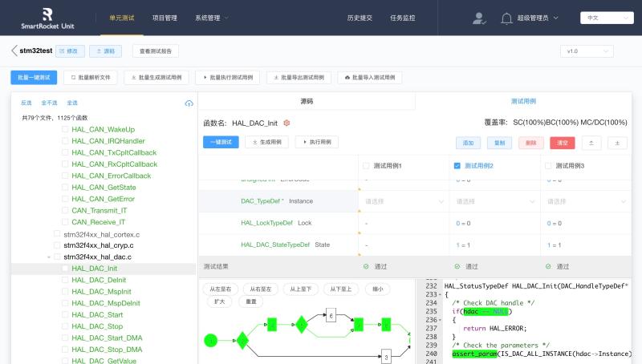Click the user profile icon in header
Viewport: 642px width, 364px height.
(x=479, y=18)
